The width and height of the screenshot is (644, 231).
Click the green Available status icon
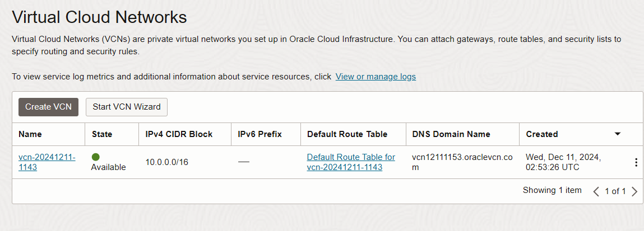[x=96, y=157]
